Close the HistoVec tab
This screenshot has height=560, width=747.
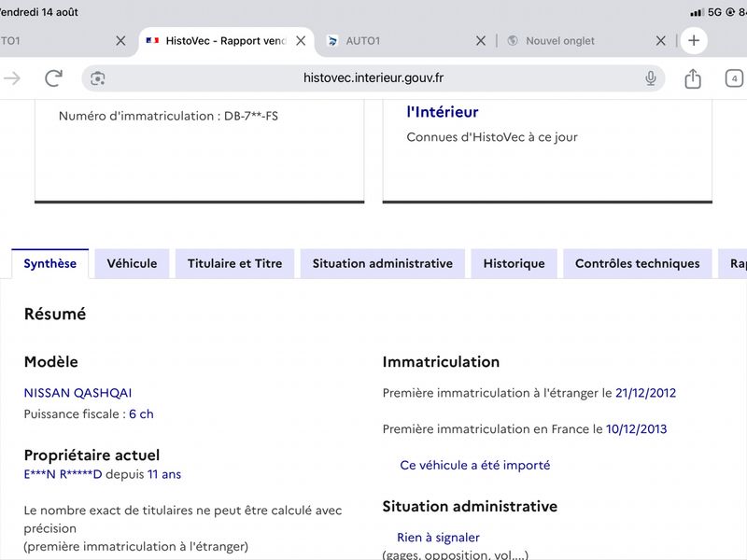coord(301,41)
